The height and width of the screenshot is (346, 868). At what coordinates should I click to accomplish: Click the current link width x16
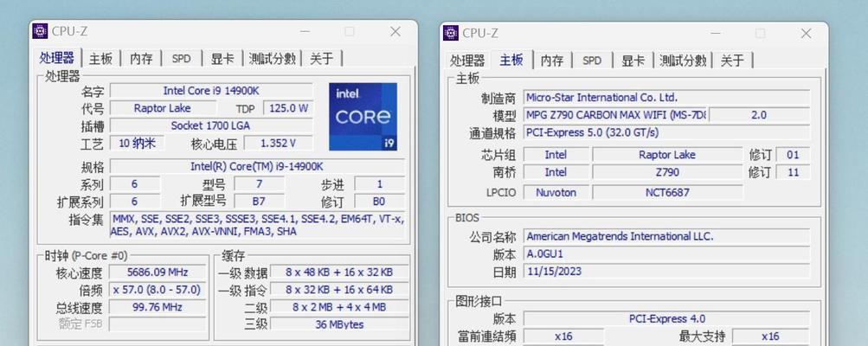pyautogui.click(x=563, y=336)
